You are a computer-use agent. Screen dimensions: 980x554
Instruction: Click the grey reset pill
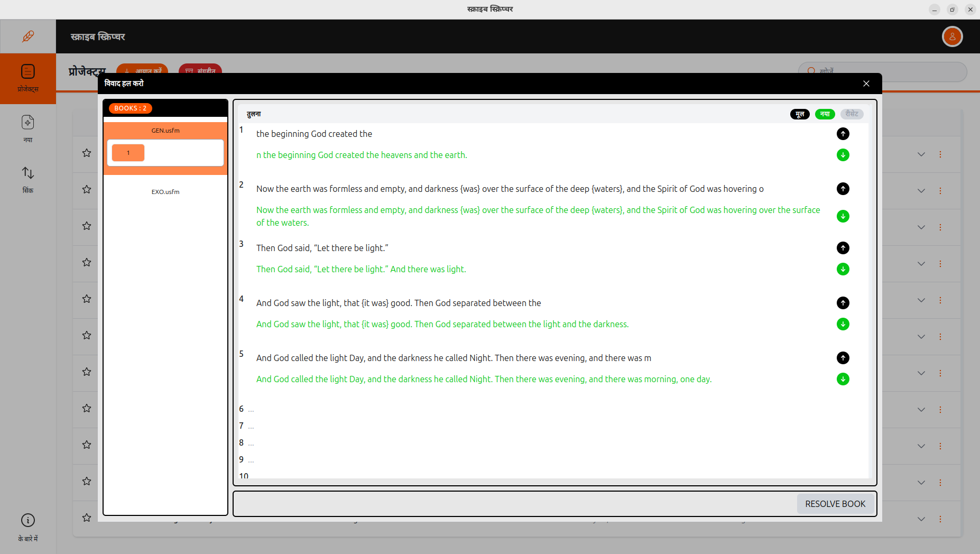852,114
